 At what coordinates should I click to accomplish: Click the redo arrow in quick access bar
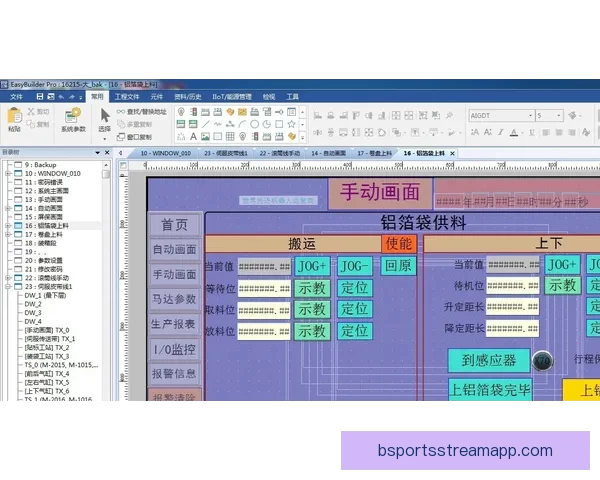tap(72, 97)
